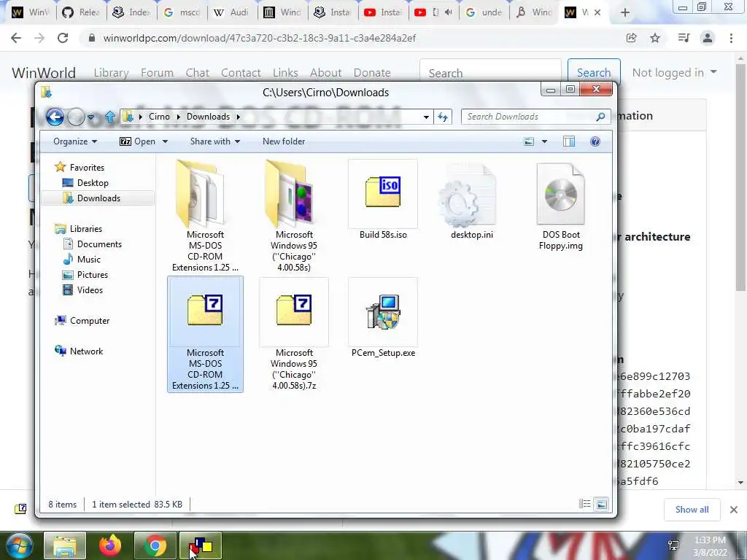Switch to details view in status bar
Screen dimensions: 747x560
[x=584, y=504]
